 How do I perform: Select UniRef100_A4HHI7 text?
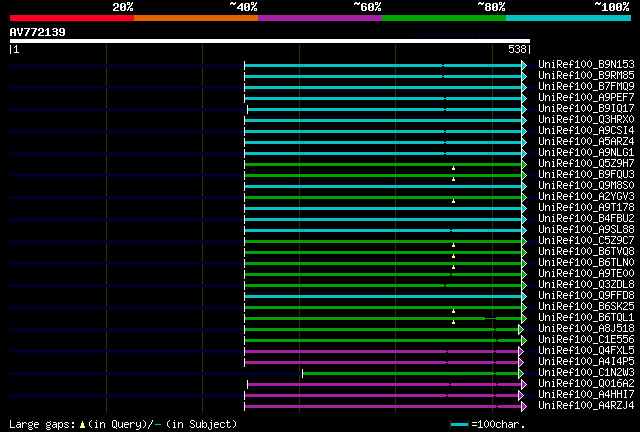tap(586, 395)
